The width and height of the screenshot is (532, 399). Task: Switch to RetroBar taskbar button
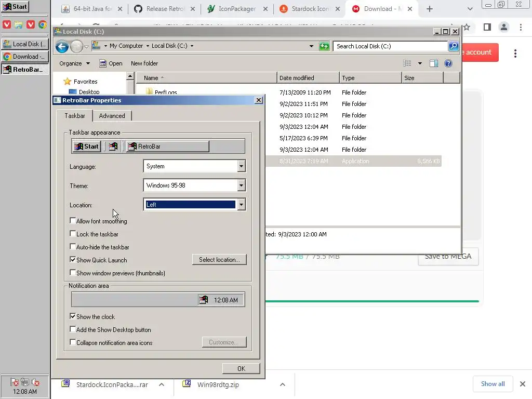[x=25, y=70]
